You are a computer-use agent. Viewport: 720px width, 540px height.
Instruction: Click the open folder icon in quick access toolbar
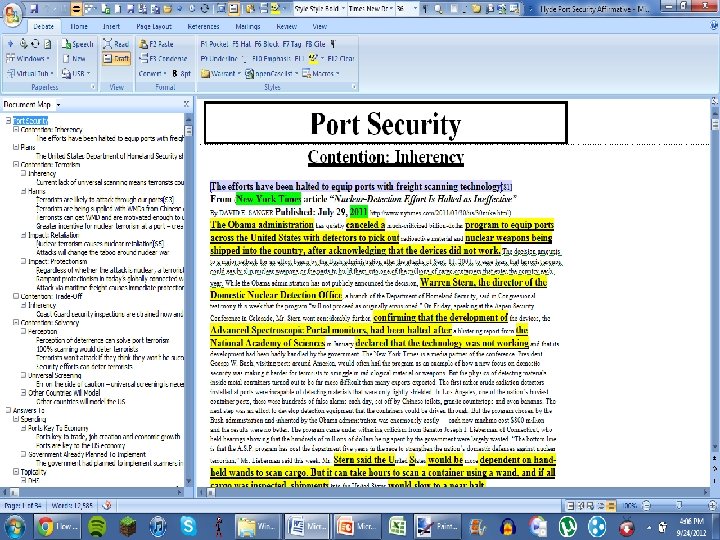pyautogui.click(x=168, y=8)
